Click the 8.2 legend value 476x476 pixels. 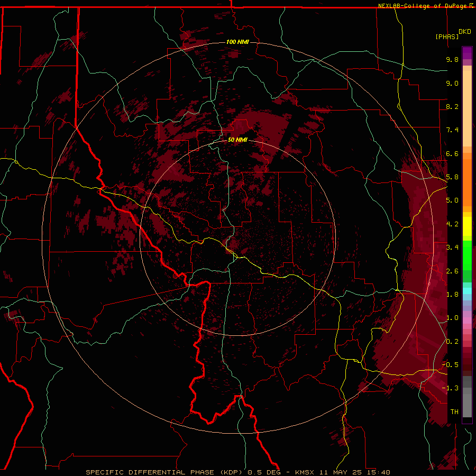tap(452, 107)
